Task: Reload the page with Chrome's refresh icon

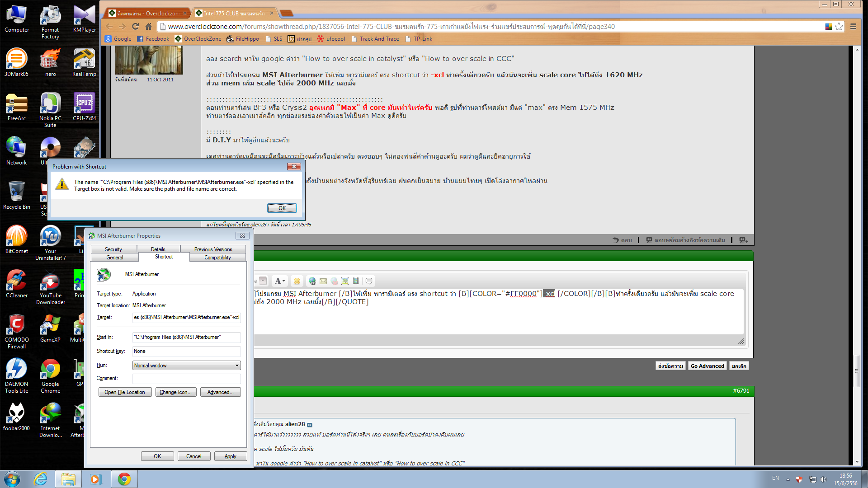Action: point(135,26)
